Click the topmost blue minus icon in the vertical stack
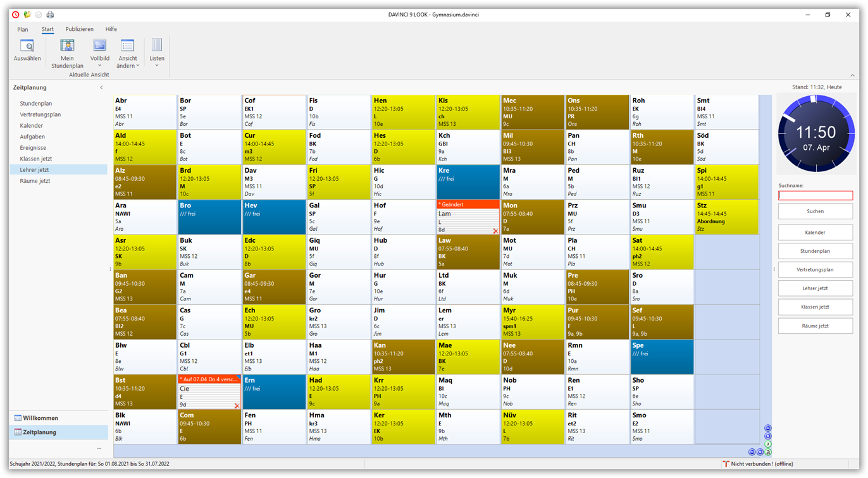This screenshot has width=868, height=478. 768,428
